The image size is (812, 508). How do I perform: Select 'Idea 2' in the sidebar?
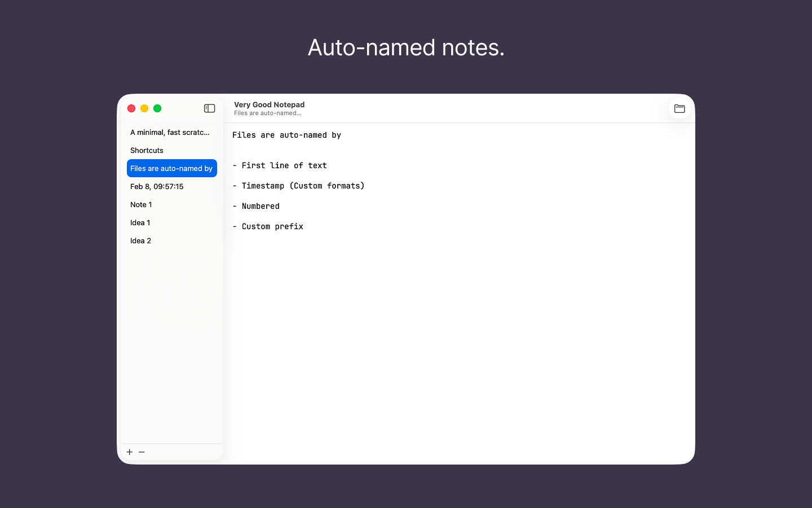point(140,240)
